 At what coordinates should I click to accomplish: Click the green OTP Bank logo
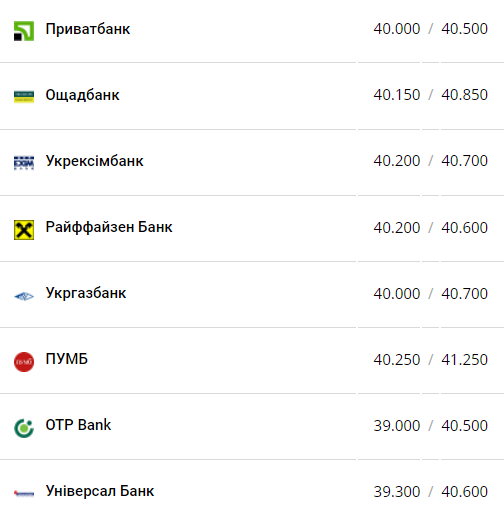24,428
